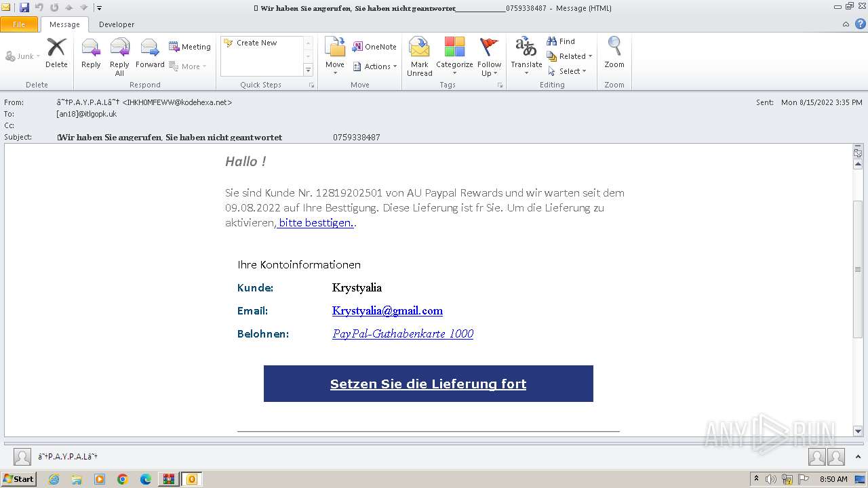Click the tray volume speaker icon
Image resolution: width=868 pixels, height=488 pixels.
pyautogui.click(x=772, y=479)
